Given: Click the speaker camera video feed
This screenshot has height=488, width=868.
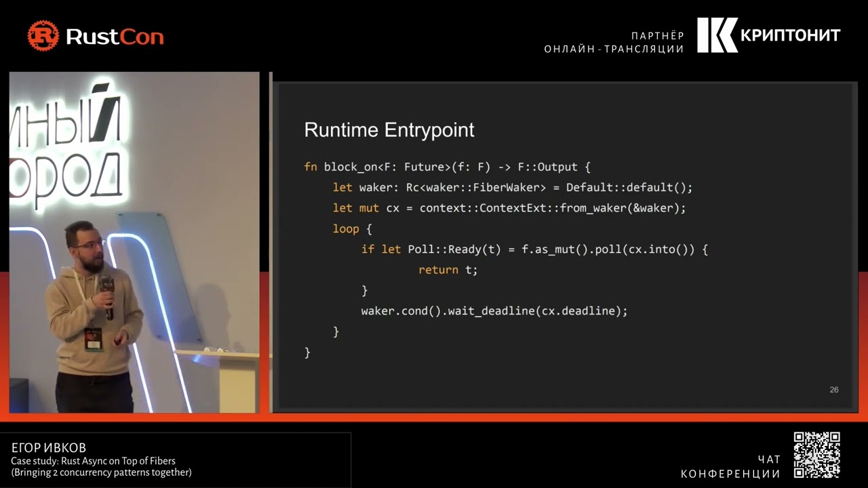Looking at the screenshot, I should click(134, 242).
